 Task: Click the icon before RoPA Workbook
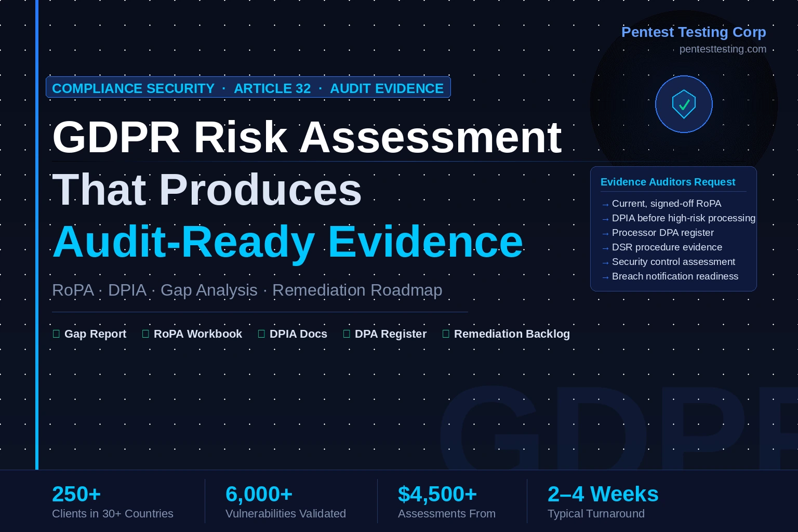click(x=145, y=334)
